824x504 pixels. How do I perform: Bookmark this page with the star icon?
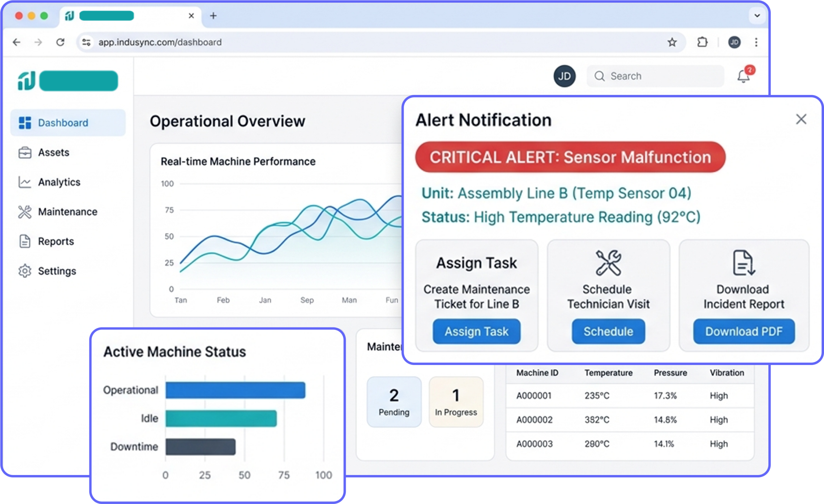pos(672,42)
